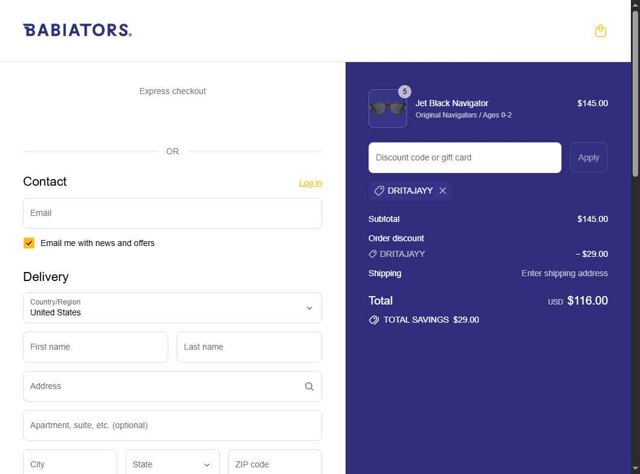The width and height of the screenshot is (640, 474).
Task: Click the Contact section heading
Action: pyautogui.click(x=44, y=182)
